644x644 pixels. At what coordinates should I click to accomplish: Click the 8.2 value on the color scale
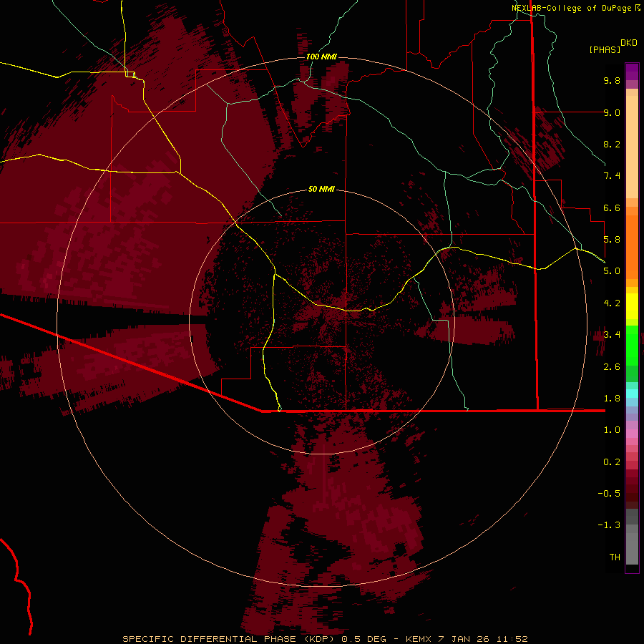coord(612,144)
